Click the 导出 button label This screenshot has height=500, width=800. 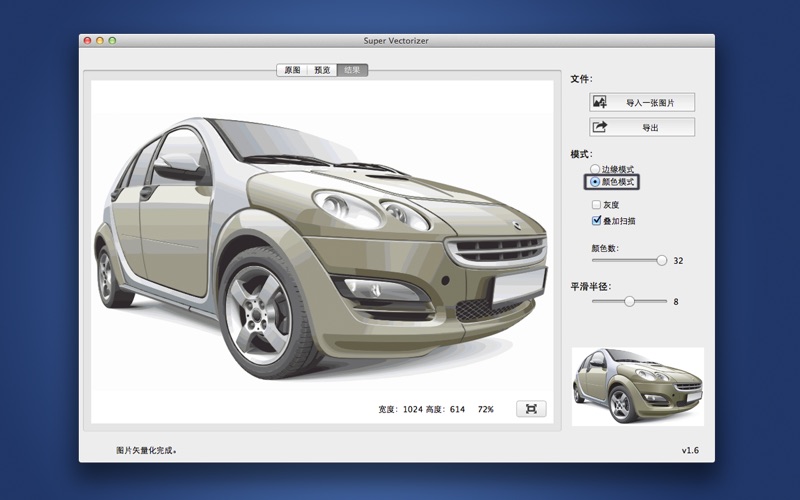(650, 127)
